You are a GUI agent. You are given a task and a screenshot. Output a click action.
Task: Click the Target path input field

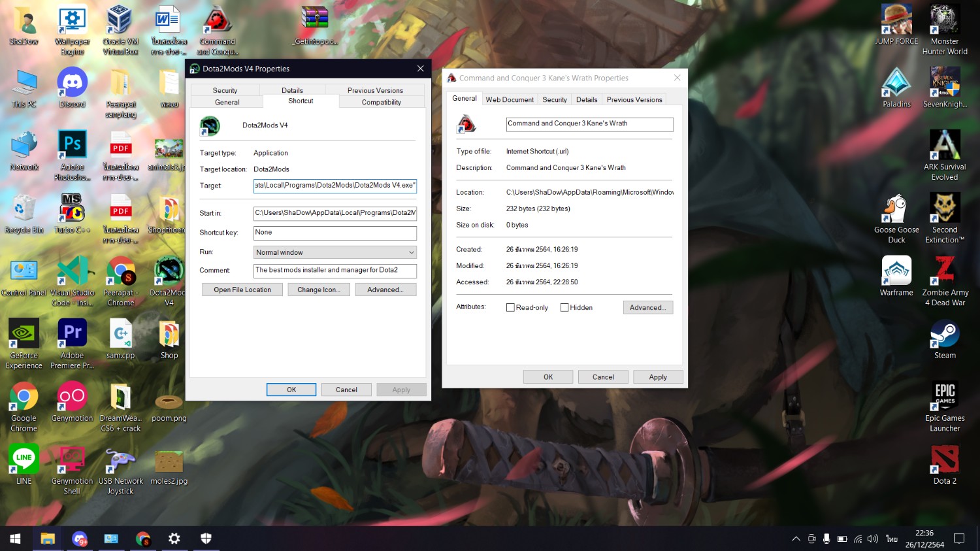[335, 186]
